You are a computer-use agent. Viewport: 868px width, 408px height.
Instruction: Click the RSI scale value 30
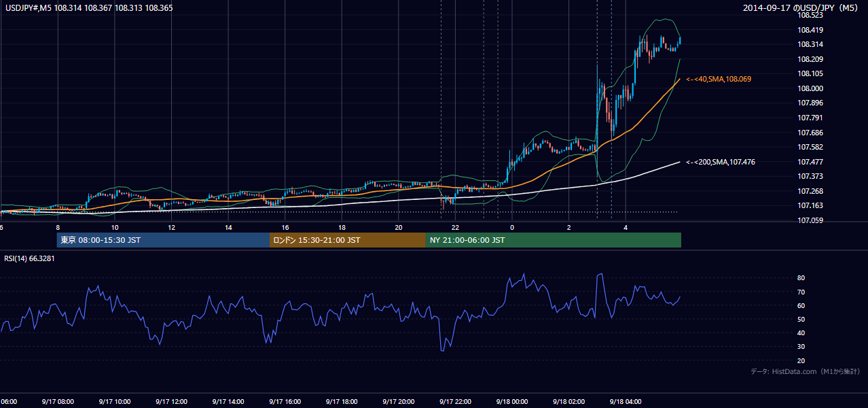[801, 347]
